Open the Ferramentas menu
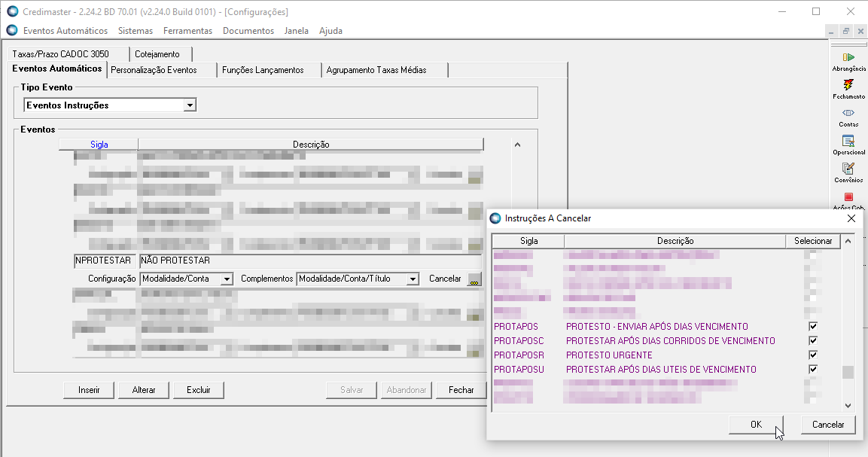This screenshot has height=457, width=868. click(187, 30)
